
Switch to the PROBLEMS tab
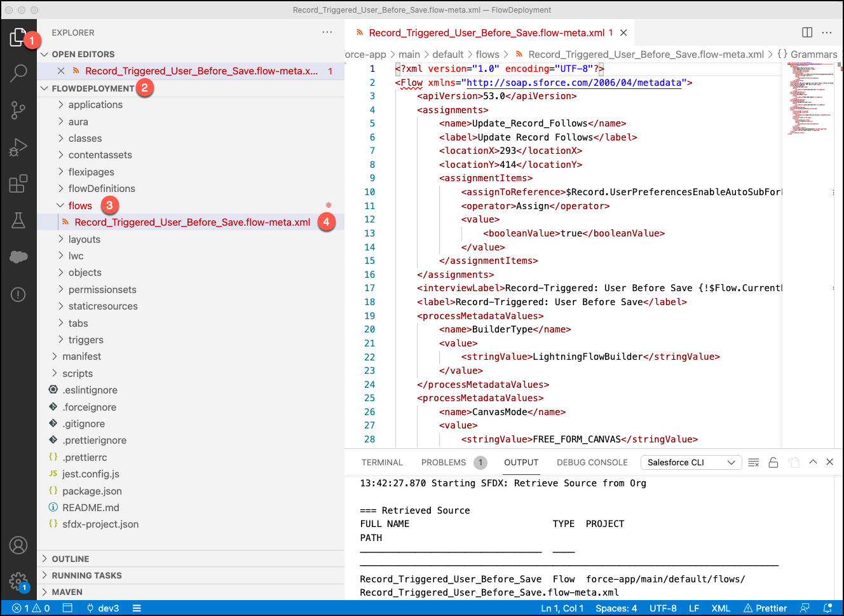444,462
